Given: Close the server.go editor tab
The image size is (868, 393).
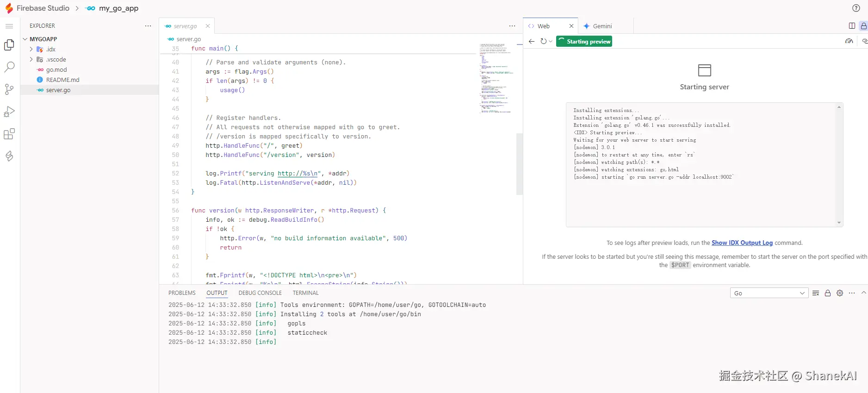Looking at the screenshot, I should [208, 26].
